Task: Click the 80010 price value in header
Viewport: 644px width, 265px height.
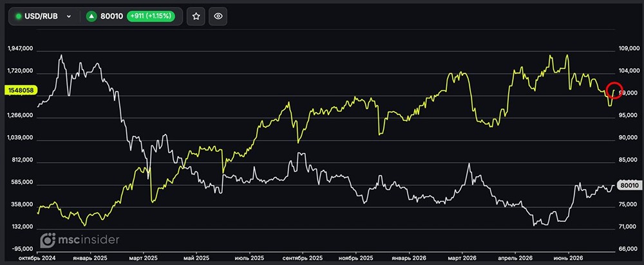Action: 111,17
